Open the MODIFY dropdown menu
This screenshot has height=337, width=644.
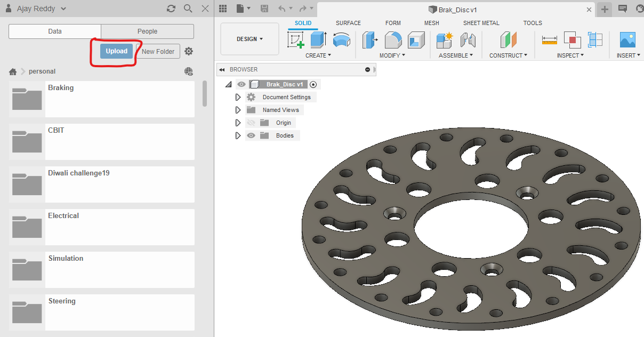tap(392, 55)
